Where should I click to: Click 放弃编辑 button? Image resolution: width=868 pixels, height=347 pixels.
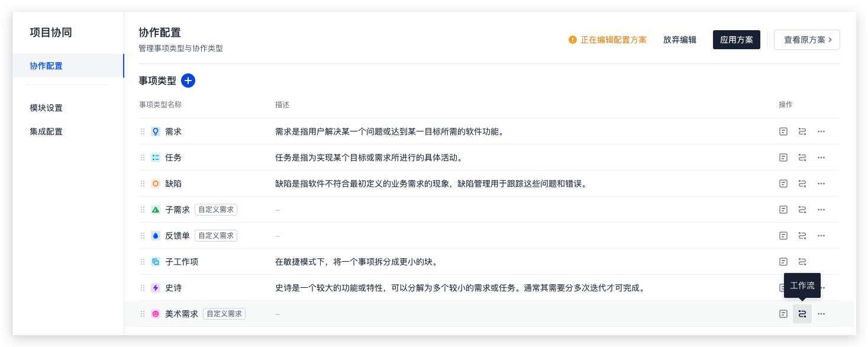click(680, 40)
